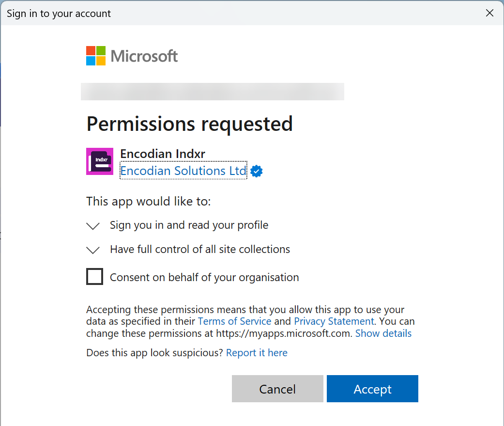Click the Encodian Indxr app icon

coord(100,161)
